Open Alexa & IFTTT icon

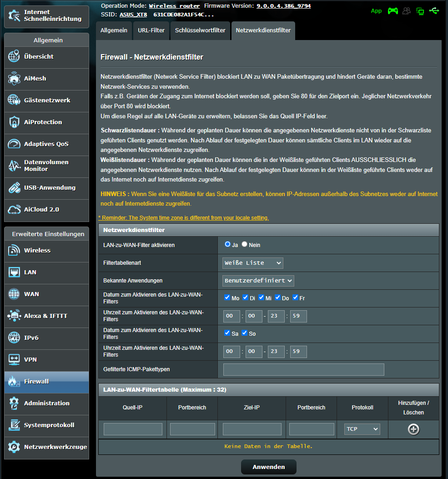click(14, 316)
